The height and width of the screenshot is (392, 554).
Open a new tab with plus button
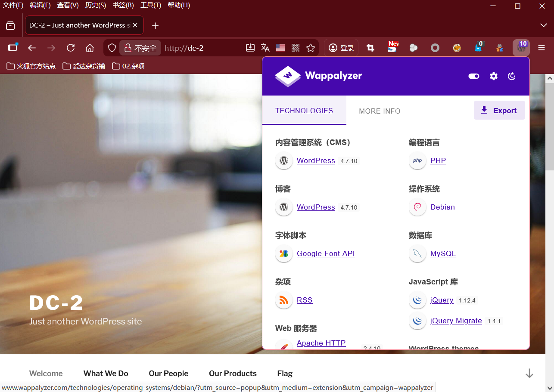[156, 26]
